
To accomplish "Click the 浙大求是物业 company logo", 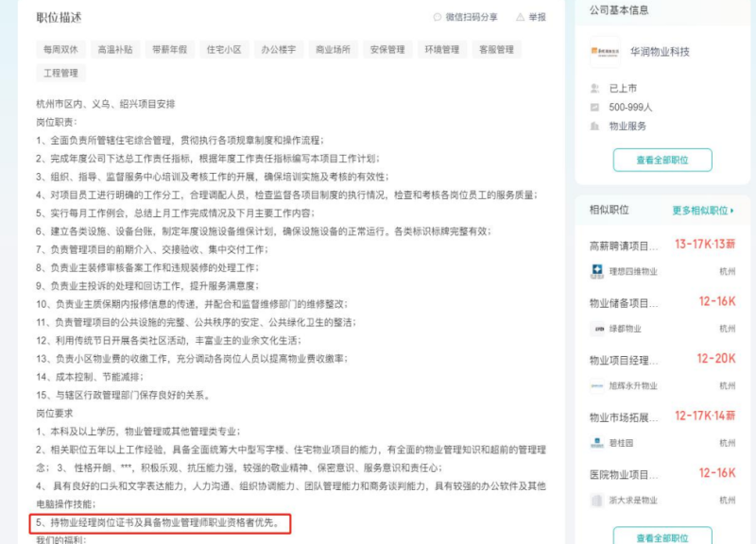I will pyautogui.click(x=597, y=501).
